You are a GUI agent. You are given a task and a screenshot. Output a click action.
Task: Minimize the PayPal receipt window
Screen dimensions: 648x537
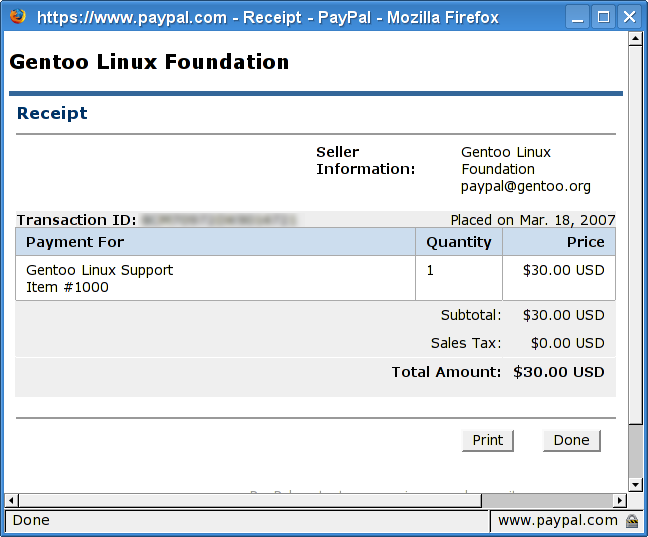pyautogui.click(x=578, y=17)
